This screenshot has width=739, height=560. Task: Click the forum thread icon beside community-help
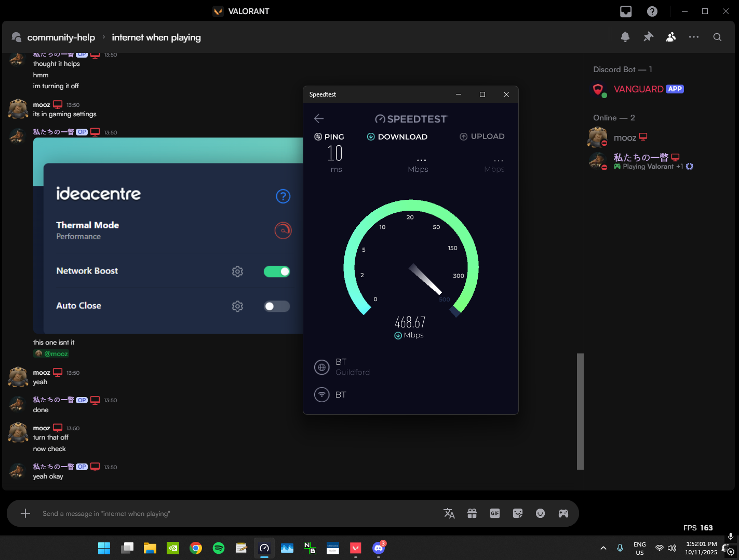[17, 37]
